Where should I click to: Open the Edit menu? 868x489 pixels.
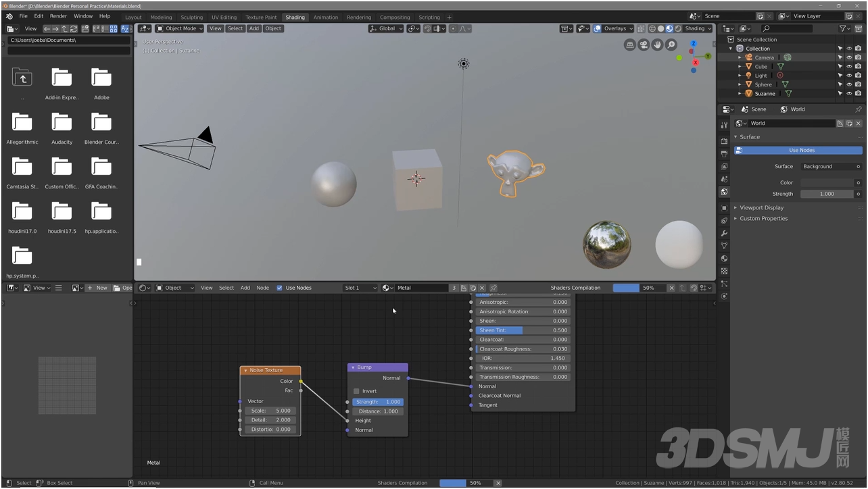(x=39, y=16)
